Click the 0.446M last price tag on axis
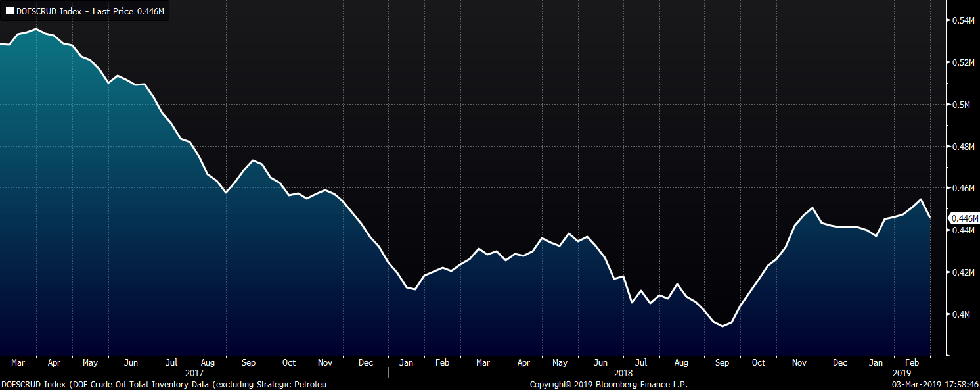Image resolution: width=980 pixels, height=390 pixels. [x=964, y=218]
